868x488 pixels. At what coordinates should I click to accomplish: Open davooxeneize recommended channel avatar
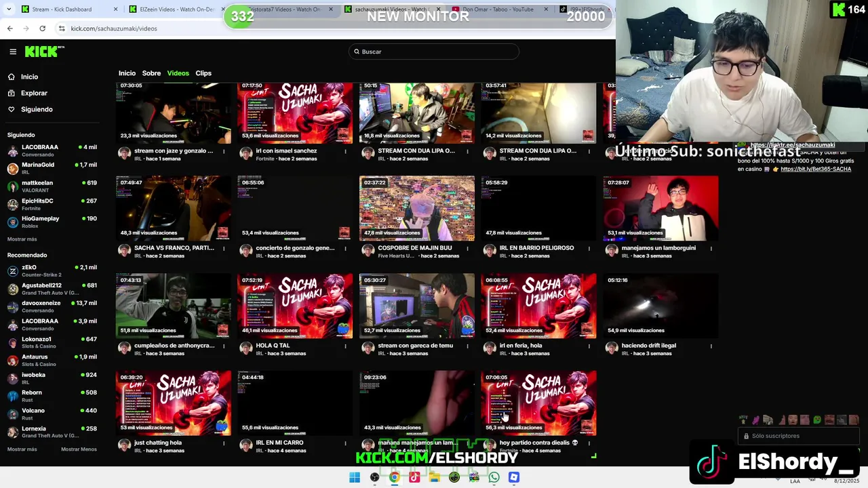[13, 306]
